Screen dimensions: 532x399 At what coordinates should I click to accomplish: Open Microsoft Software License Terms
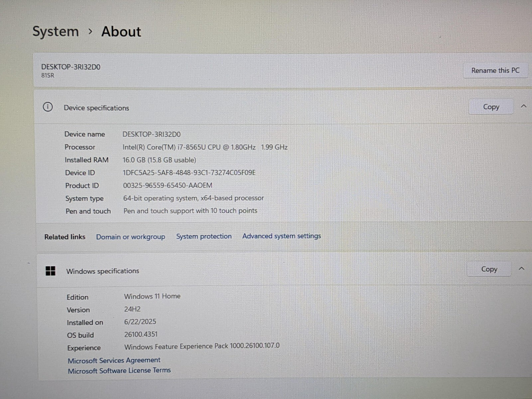click(x=119, y=371)
